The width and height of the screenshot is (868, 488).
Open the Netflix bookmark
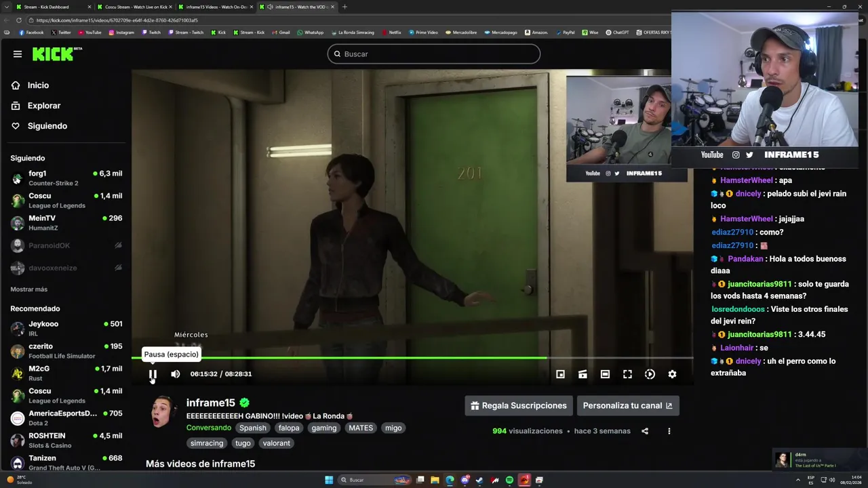[391, 33]
